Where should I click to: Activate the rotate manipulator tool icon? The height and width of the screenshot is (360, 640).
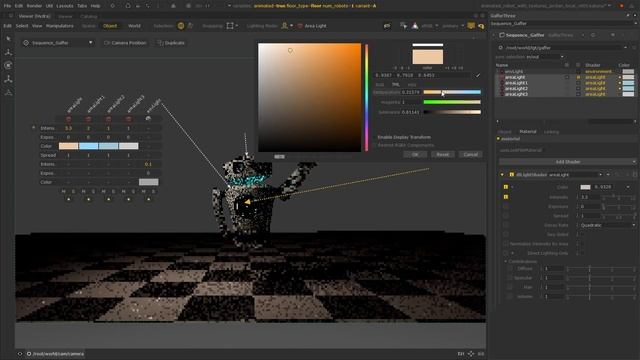click(x=8, y=65)
